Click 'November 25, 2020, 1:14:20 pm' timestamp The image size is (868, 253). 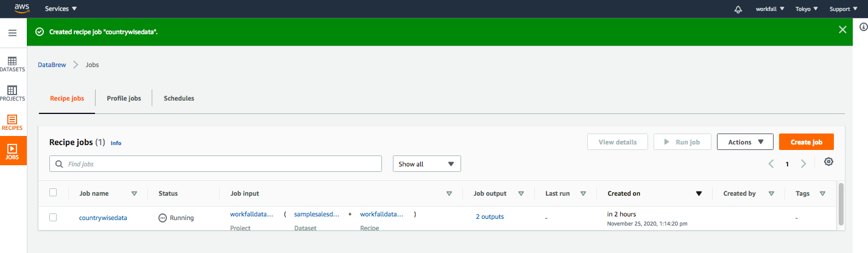[647, 224]
